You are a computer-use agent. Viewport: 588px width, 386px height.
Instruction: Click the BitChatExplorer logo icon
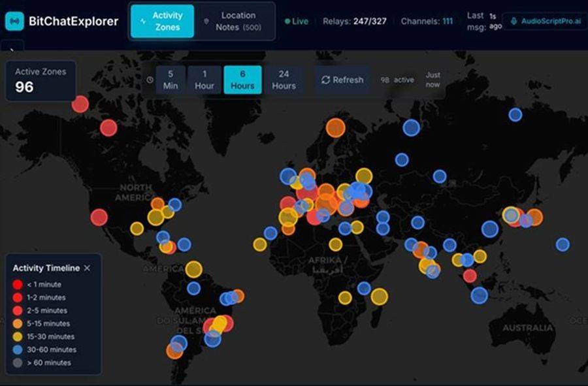tap(14, 22)
